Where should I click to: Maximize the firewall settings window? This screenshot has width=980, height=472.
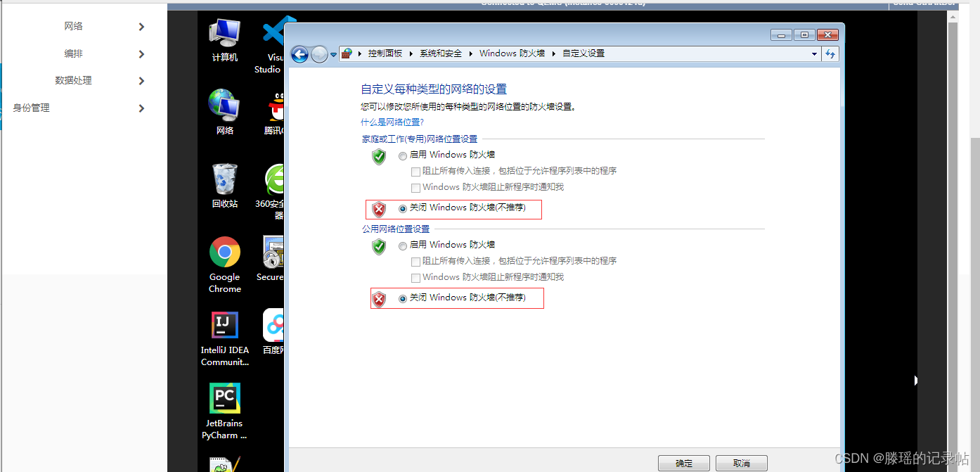(x=804, y=34)
